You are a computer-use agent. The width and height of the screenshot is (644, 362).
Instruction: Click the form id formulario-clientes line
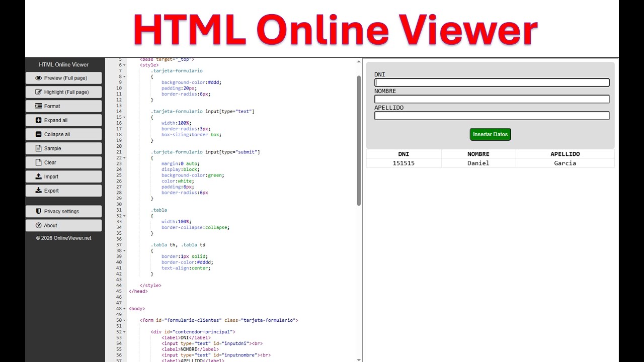[219, 320]
